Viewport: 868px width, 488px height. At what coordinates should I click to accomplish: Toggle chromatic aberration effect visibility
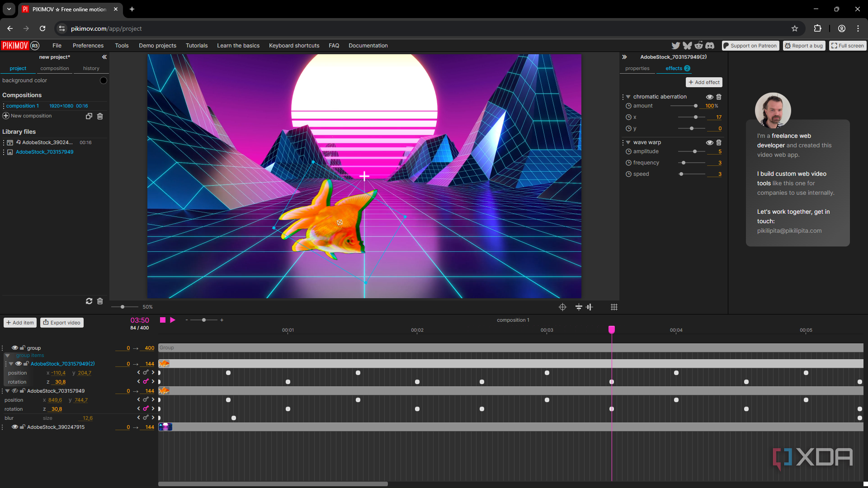710,97
